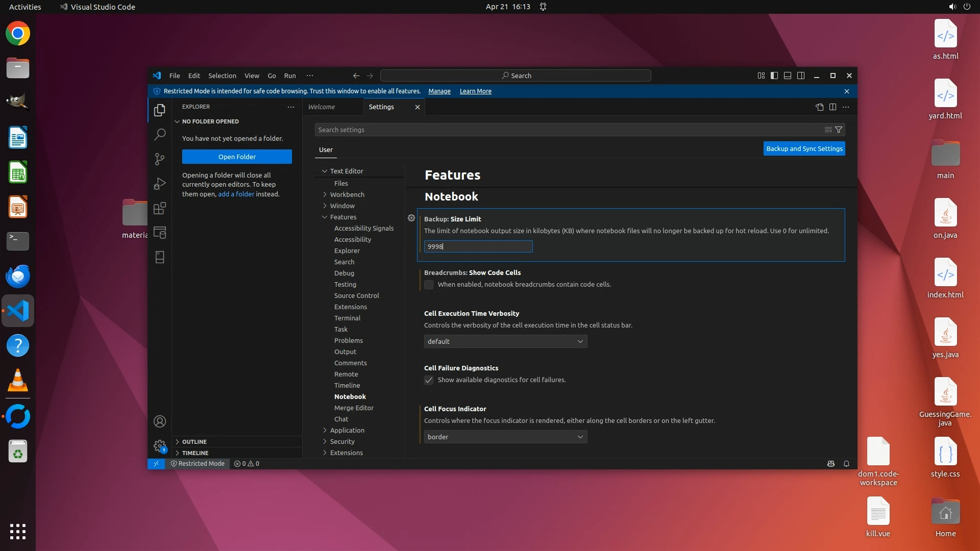
Task: Expand the Workbench settings category
Action: (347, 194)
